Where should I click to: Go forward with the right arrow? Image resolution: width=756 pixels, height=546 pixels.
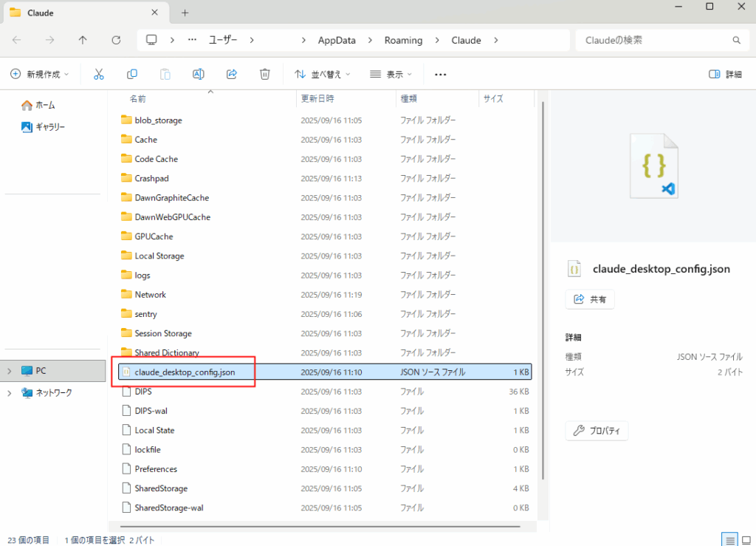(49, 40)
